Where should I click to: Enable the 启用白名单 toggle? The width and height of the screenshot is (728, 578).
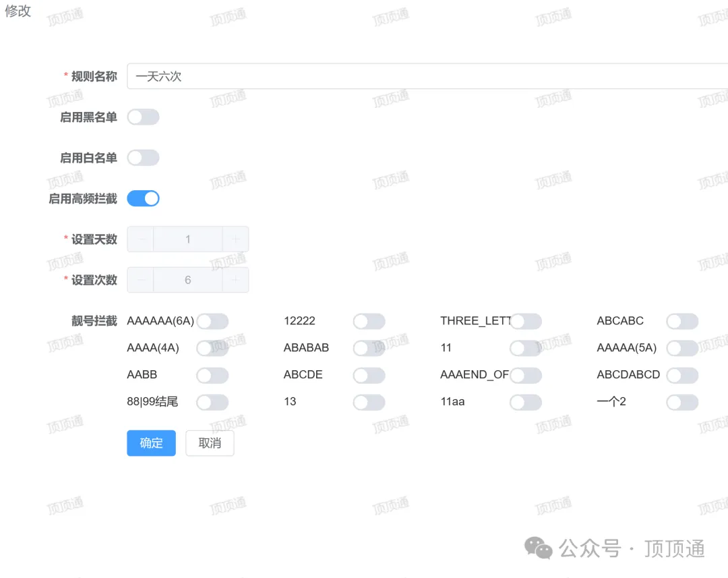click(143, 157)
